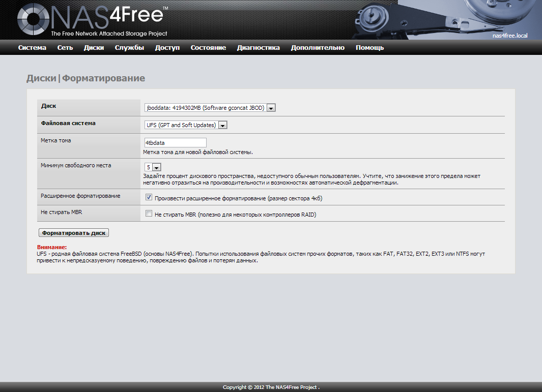Open the Помощь menu
Image resolution: width=542 pixels, height=392 pixels.
[370, 48]
